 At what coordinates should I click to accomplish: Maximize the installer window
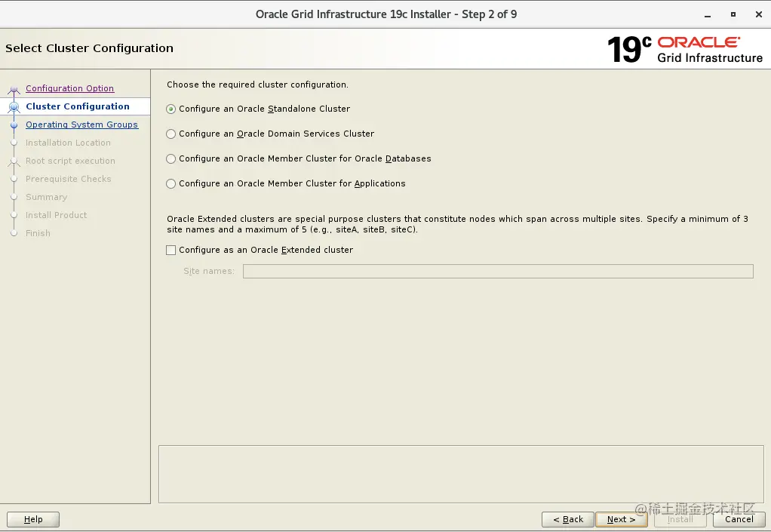(x=733, y=15)
